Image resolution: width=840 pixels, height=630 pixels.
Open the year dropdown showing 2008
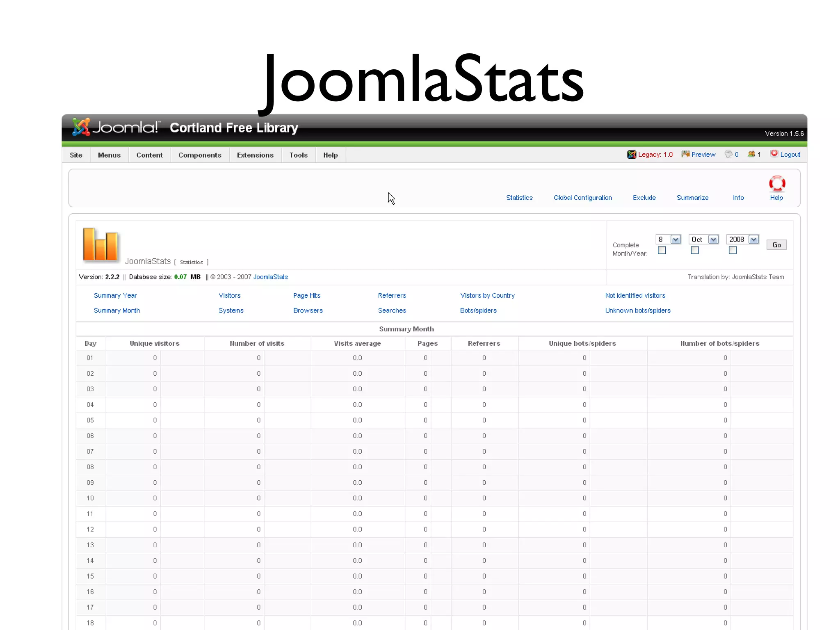(x=742, y=240)
